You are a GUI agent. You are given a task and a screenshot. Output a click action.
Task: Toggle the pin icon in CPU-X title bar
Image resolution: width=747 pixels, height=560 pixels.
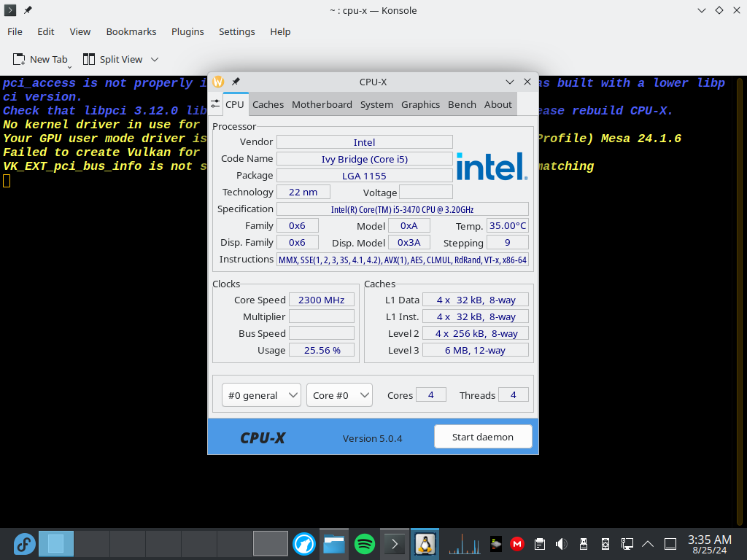[236, 82]
